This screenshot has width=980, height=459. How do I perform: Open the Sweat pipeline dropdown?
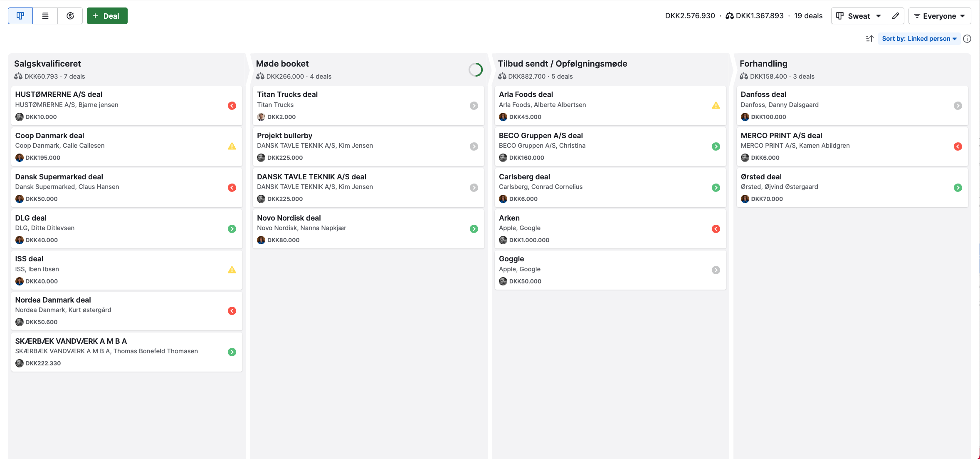859,16
